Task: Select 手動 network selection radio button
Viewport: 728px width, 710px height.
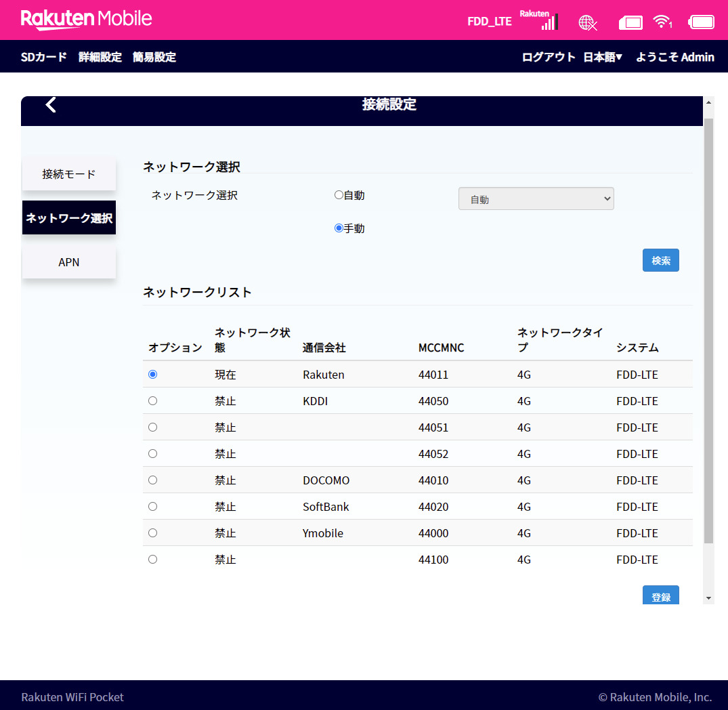Action: pyautogui.click(x=339, y=228)
